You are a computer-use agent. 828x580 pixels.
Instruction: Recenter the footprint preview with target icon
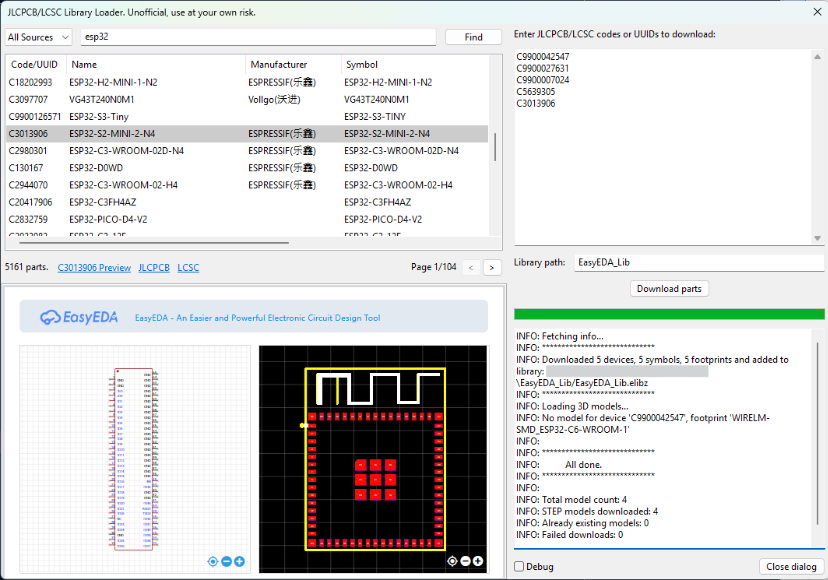453,561
